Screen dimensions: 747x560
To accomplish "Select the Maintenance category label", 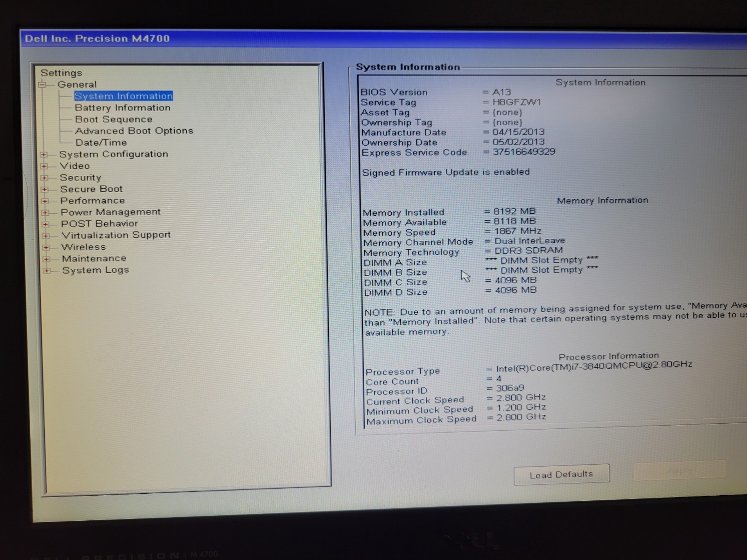I will (94, 259).
